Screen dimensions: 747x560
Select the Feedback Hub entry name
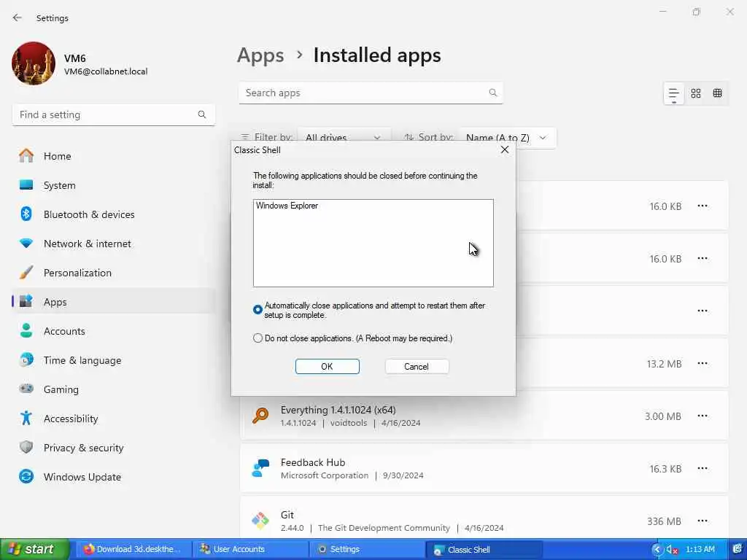point(313,462)
